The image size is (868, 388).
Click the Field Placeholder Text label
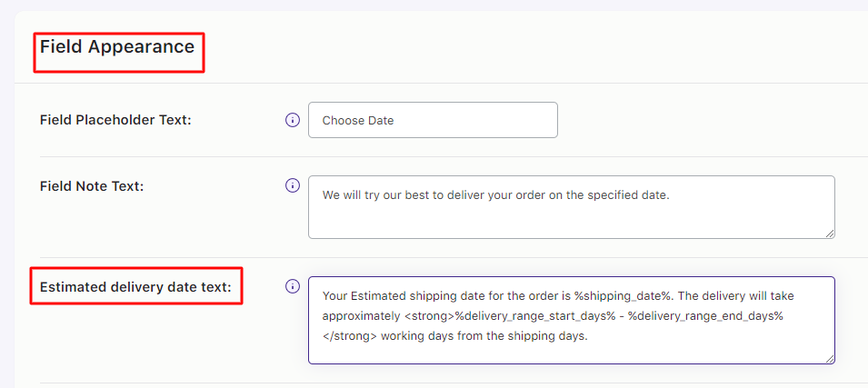(x=115, y=120)
